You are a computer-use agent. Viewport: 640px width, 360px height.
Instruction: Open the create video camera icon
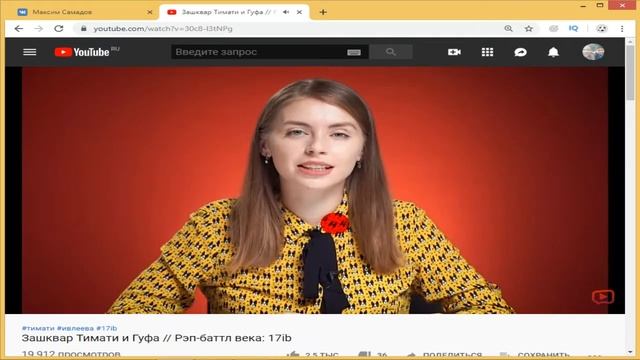pyautogui.click(x=454, y=52)
